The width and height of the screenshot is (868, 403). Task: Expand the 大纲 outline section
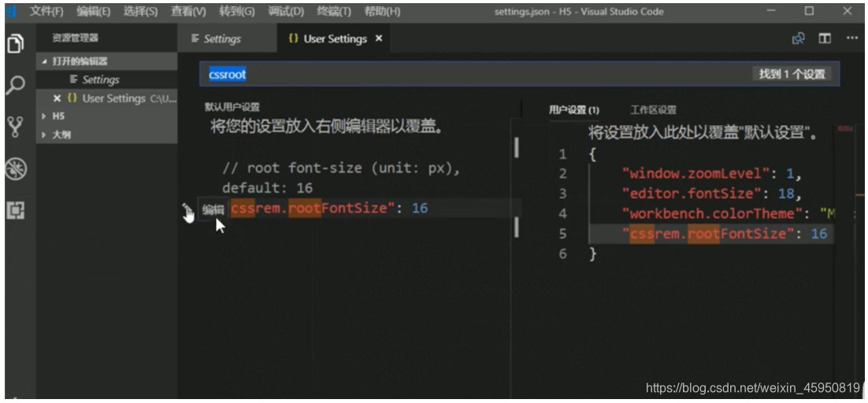point(107,135)
